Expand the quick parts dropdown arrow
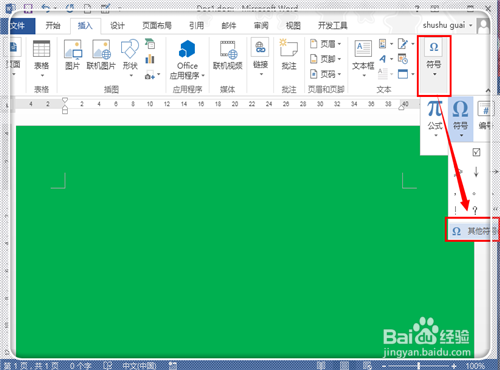500x370 pixels. 391,44
